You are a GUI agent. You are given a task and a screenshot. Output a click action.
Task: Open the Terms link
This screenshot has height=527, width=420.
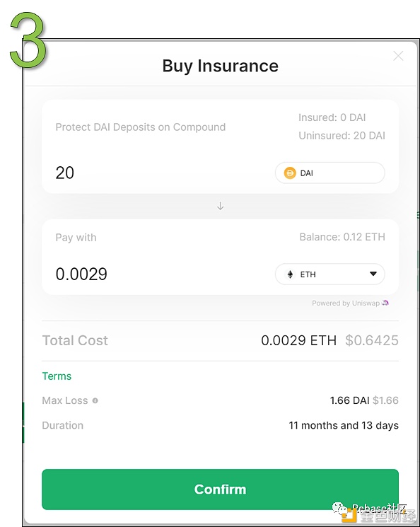57,376
